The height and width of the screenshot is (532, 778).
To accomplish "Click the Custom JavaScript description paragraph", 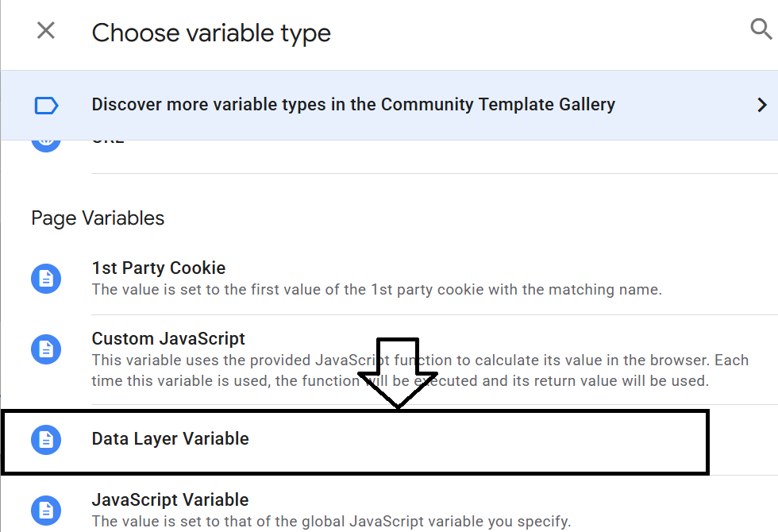I will pyautogui.click(x=420, y=370).
